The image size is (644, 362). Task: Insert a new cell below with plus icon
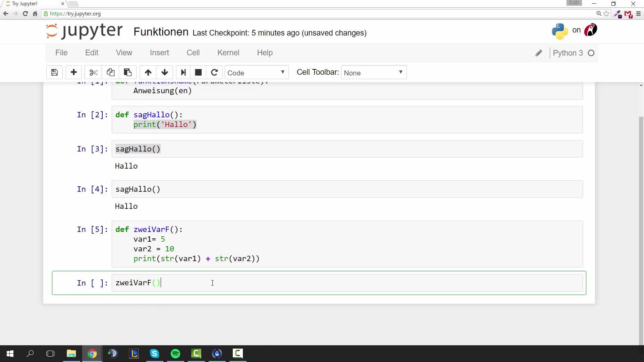pyautogui.click(x=74, y=72)
